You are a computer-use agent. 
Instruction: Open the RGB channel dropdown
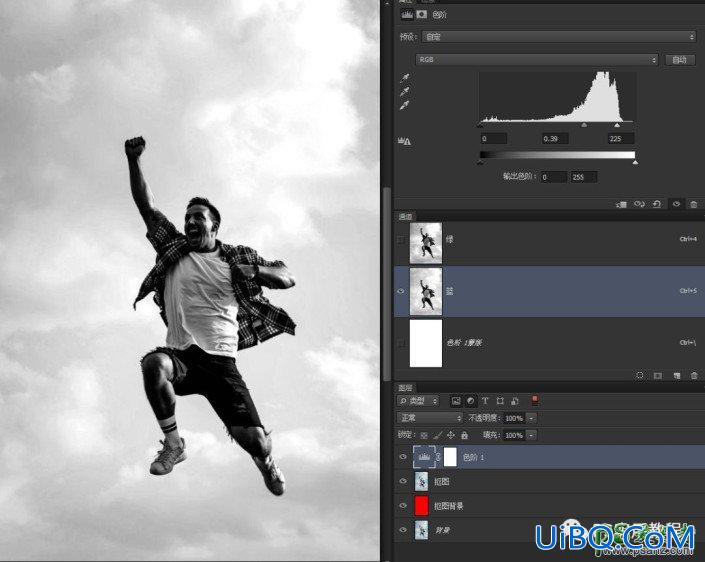536,59
